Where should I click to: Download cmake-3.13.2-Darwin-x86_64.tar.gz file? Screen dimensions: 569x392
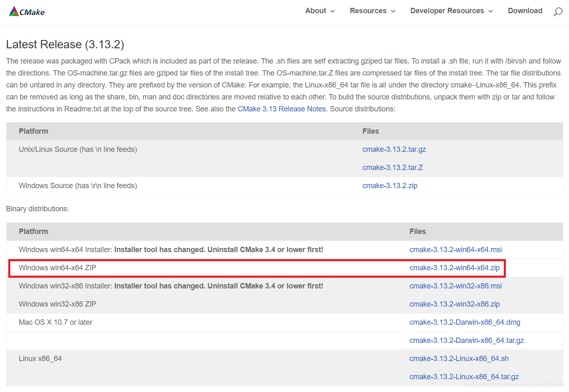(467, 340)
